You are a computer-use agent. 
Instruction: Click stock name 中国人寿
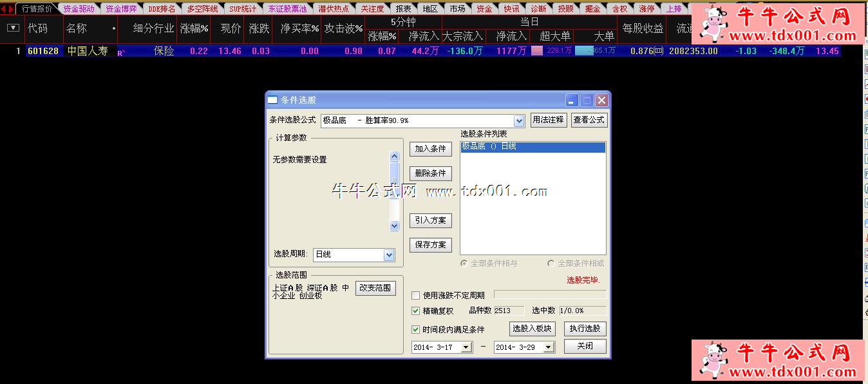pos(88,51)
